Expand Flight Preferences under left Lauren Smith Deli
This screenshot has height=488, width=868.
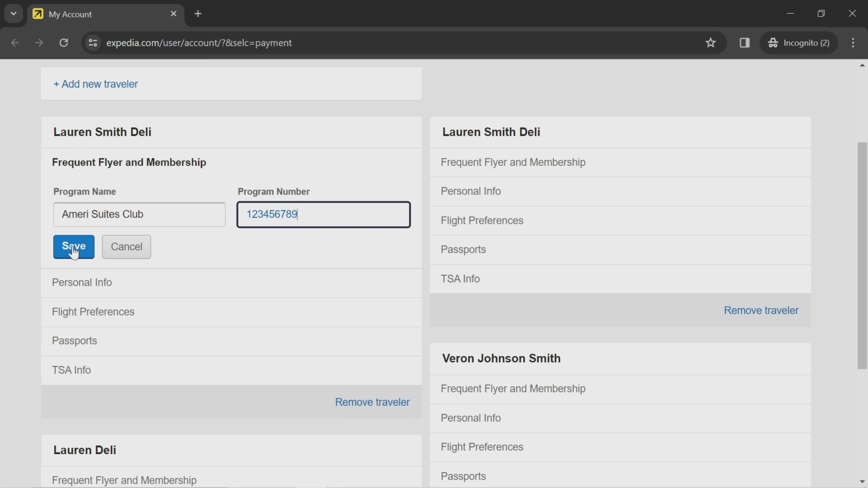231,312
